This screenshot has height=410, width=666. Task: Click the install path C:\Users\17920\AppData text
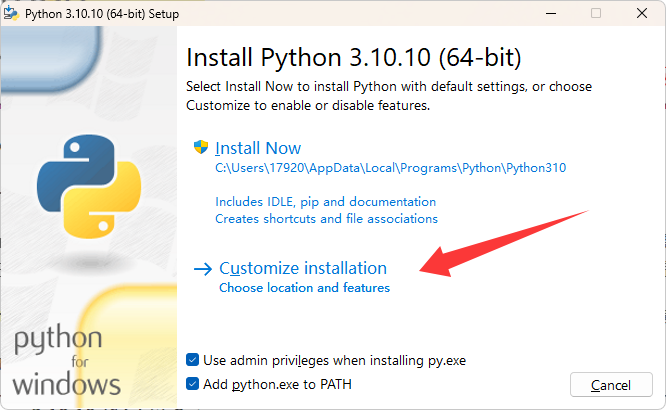tap(390, 168)
